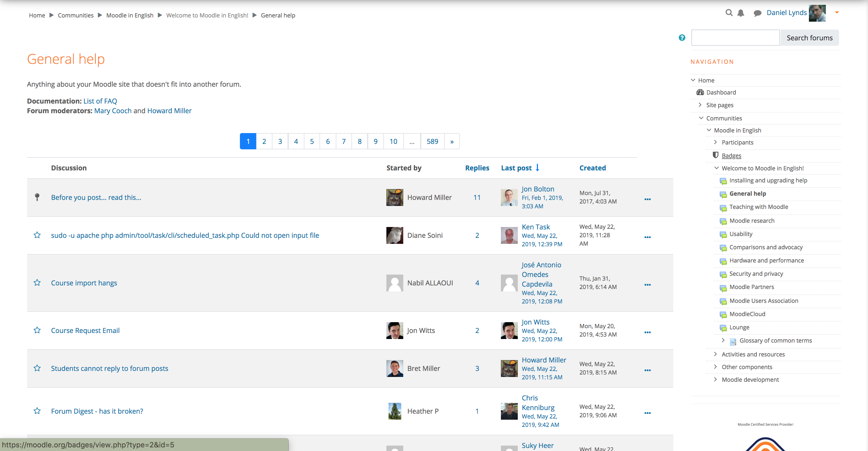Click glossary icon beside Glossary of common terms

coord(733,342)
